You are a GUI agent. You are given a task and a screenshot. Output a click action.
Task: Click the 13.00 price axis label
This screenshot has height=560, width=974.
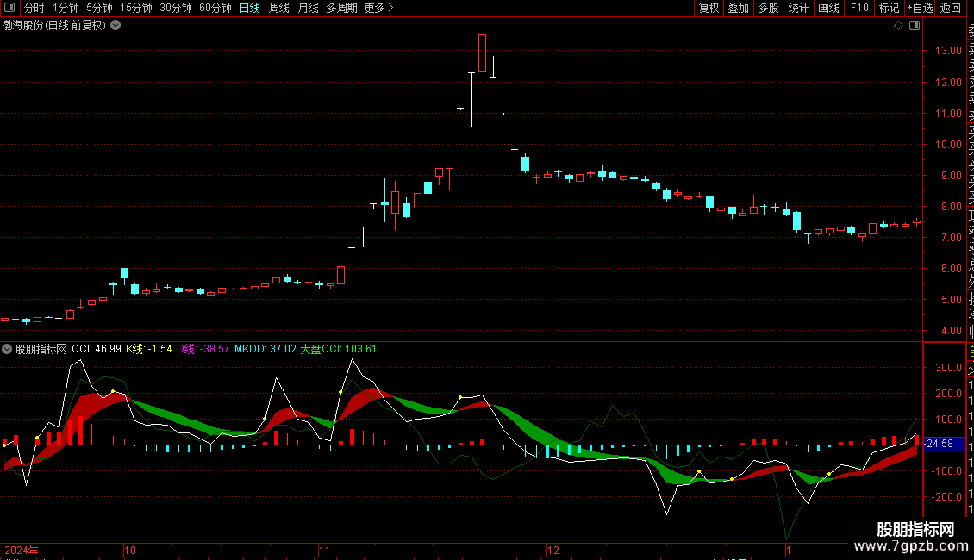point(948,51)
